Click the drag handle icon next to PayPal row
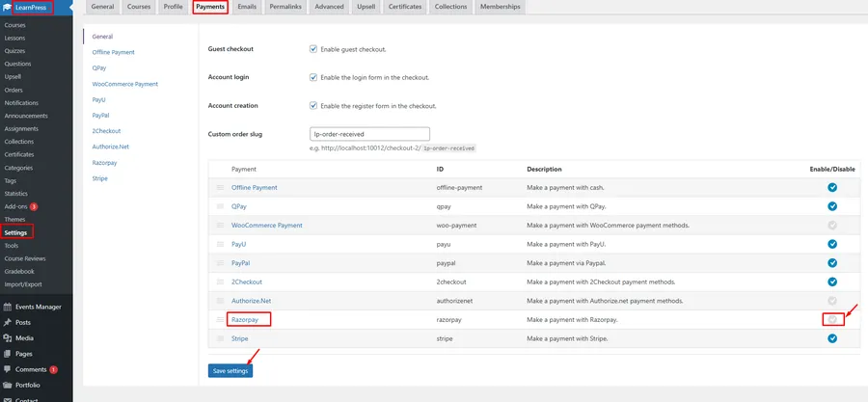 [219, 262]
